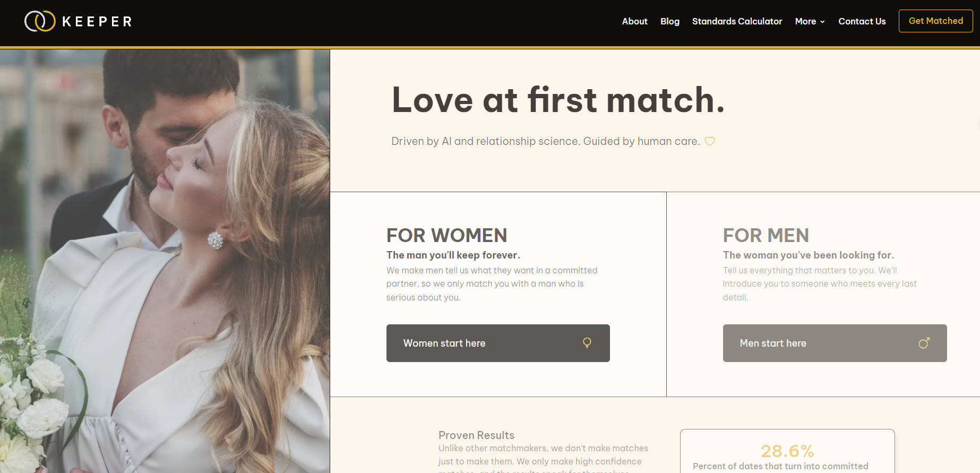Click the Keeper interlocking rings logo

click(40, 21)
